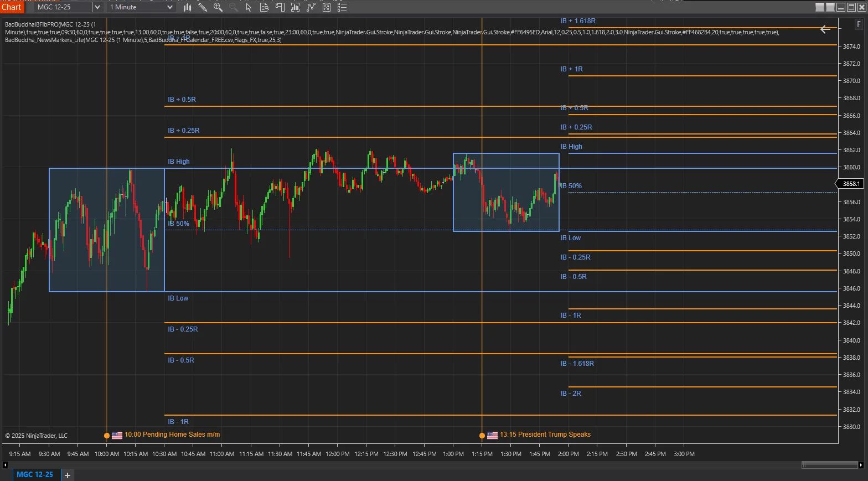Open the chart bar style menu
Screen dimensions: 868x481
click(187, 7)
